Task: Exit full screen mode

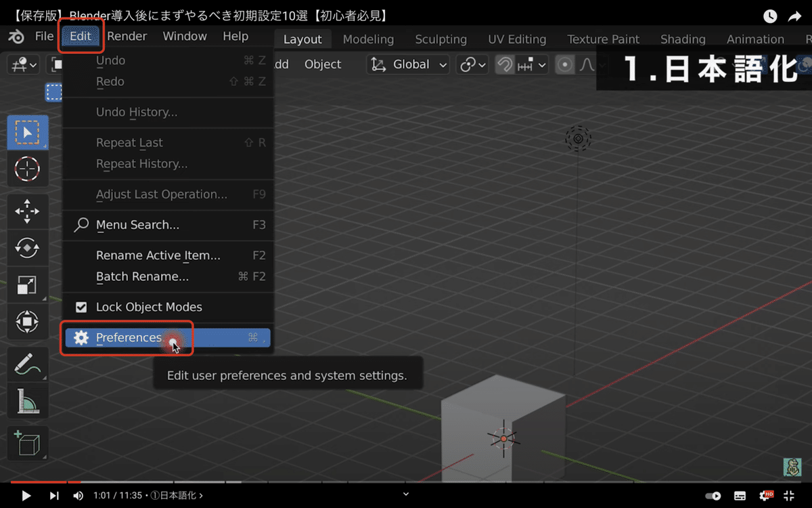Action: (789, 496)
